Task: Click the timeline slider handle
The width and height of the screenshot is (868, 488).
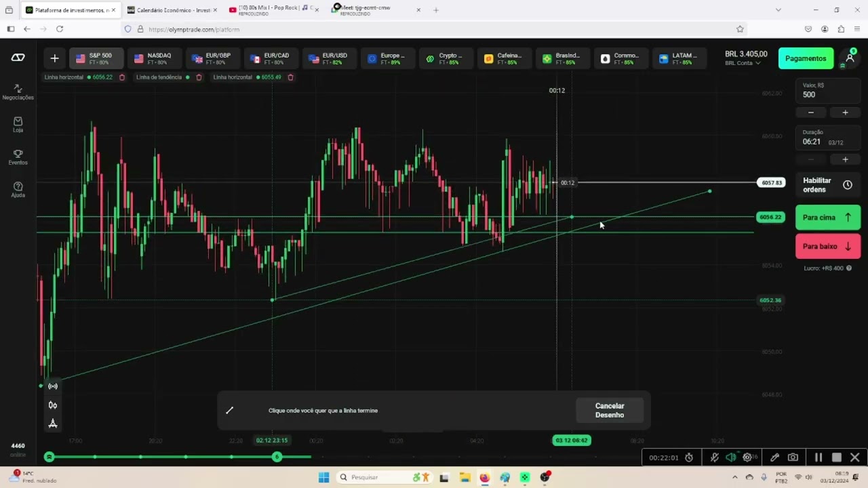Action: [x=277, y=457]
